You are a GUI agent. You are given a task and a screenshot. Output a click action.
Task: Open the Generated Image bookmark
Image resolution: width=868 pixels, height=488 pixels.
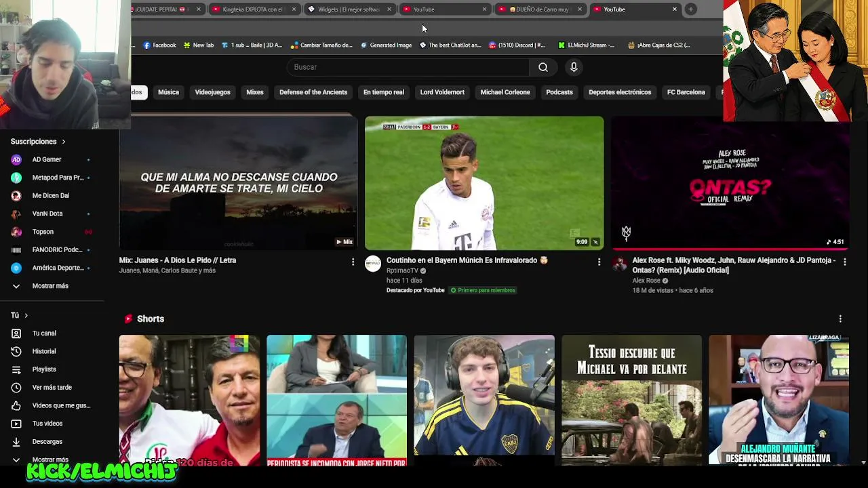pyautogui.click(x=386, y=45)
